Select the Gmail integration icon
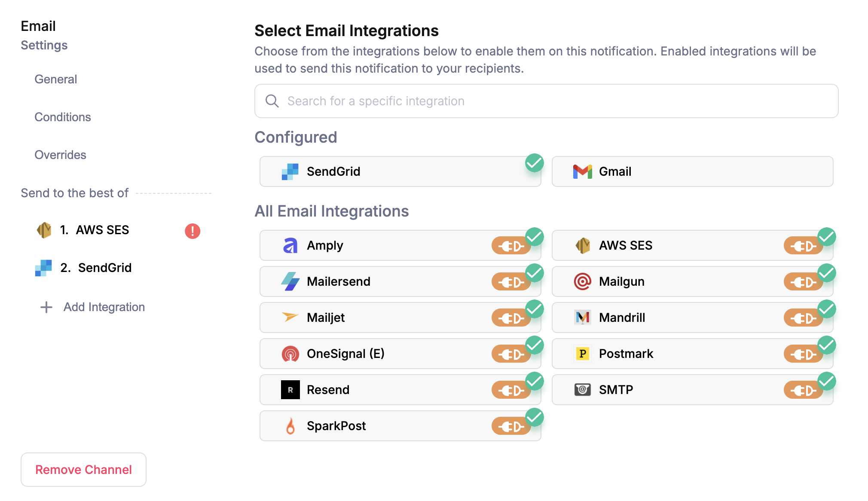 (x=582, y=171)
